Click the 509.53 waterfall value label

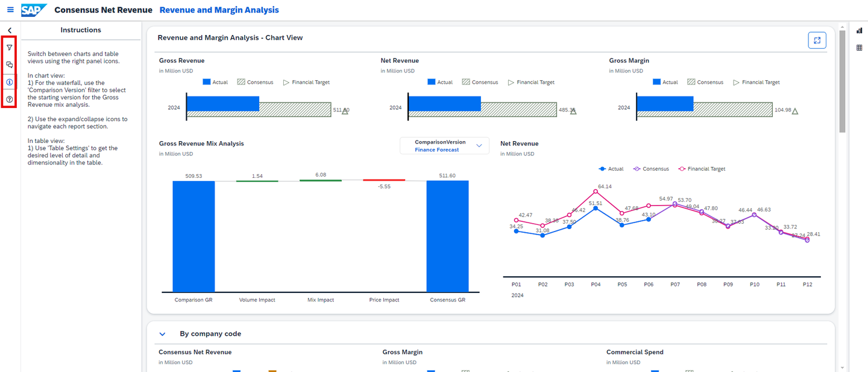[x=193, y=176]
